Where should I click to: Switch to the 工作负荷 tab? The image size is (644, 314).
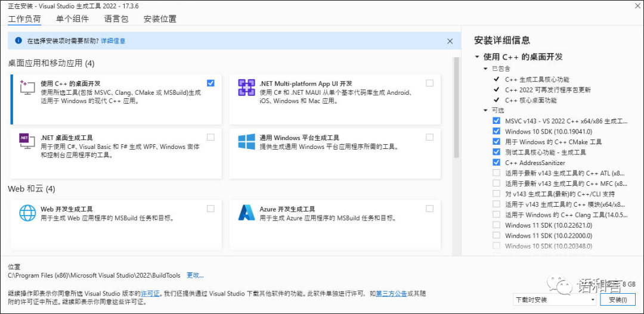[24, 19]
